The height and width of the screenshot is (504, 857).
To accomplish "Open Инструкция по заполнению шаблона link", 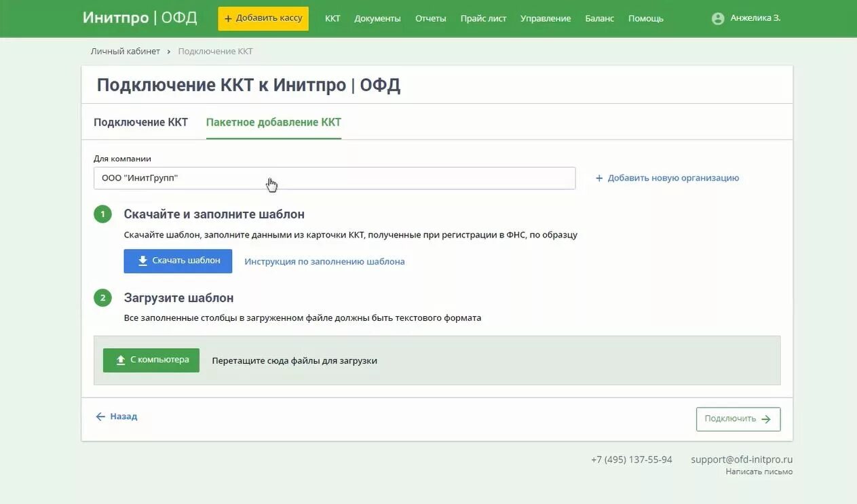I will tap(324, 261).
